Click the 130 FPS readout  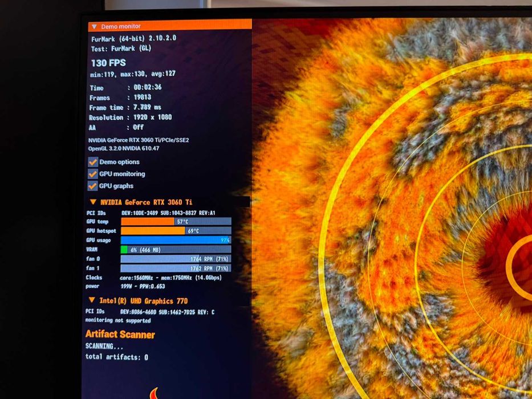[108, 63]
